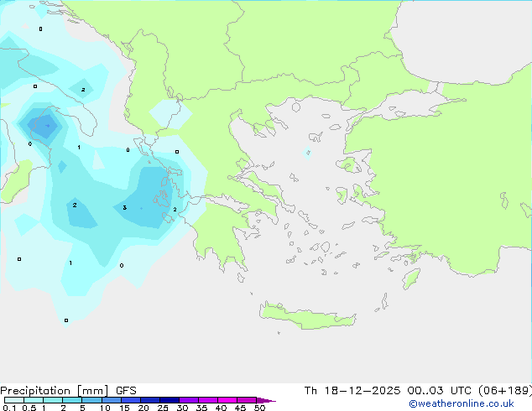Screen dimensions: 532x411
Task: Click the '25' legend value
Action: pyautogui.click(x=163, y=408)
